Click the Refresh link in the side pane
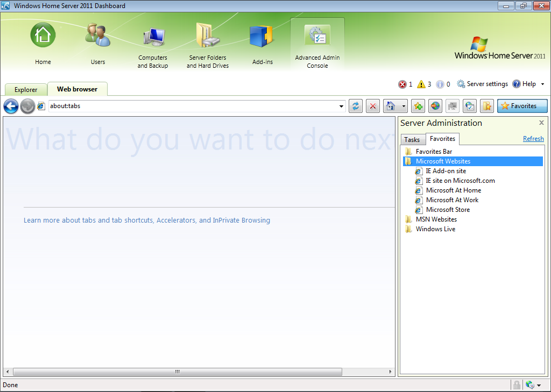 tap(533, 139)
